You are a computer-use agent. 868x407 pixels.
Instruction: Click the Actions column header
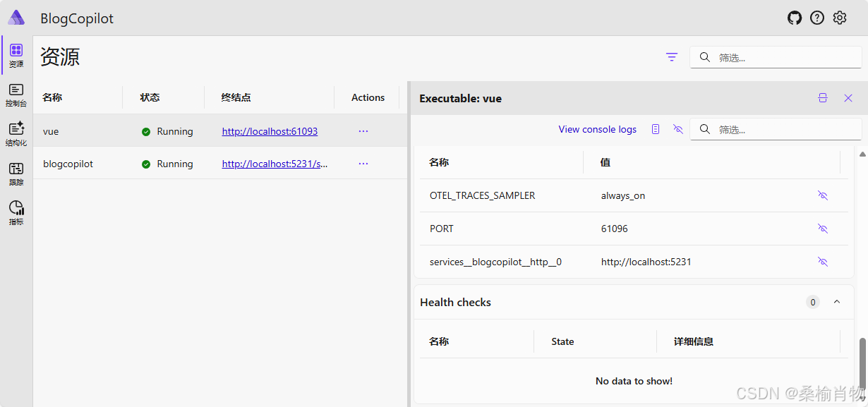[368, 97]
